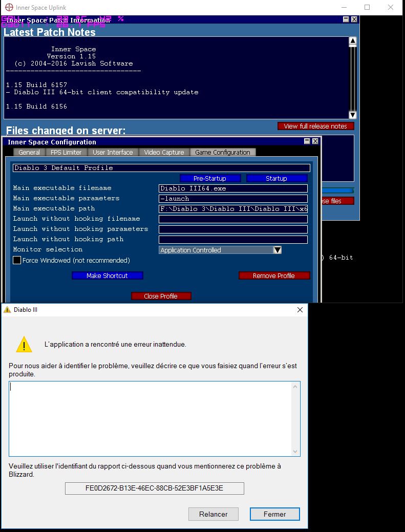
Task: Click 'Diablo III 64-bit client compatibility update' text
Action: pyautogui.click(x=106, y=92)
